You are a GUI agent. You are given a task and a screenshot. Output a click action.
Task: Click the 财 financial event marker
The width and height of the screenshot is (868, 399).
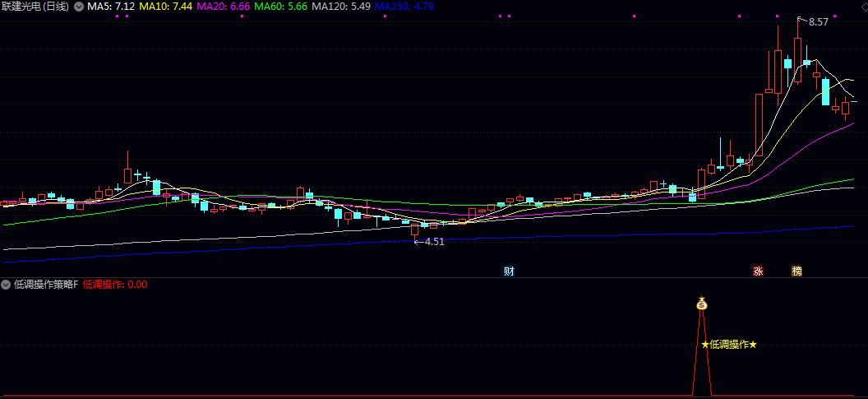[509, 271]
